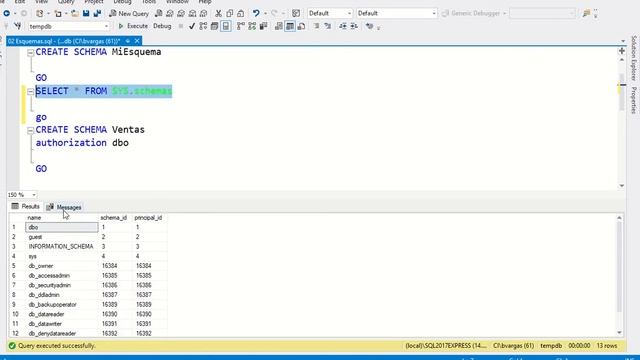This screenshot has width=640, height=360.
Task: Open the active documents list dropdown arrow
Action: coord(623,41)
